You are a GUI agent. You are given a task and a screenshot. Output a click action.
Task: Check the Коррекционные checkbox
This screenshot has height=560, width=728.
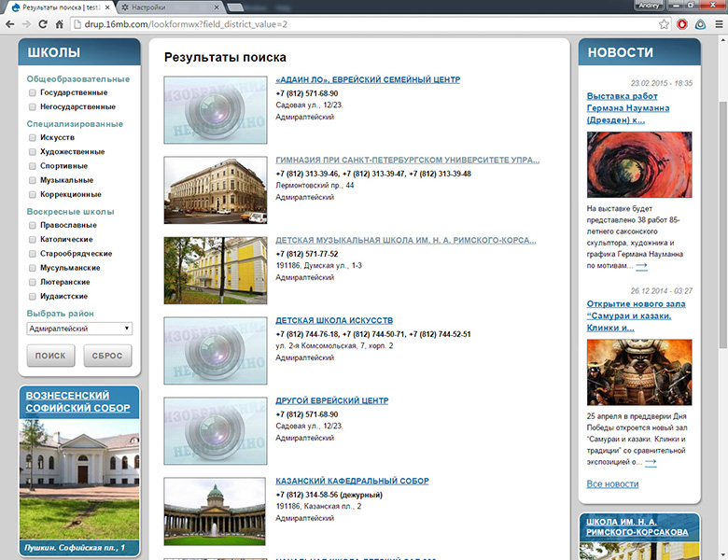point(32,194)
